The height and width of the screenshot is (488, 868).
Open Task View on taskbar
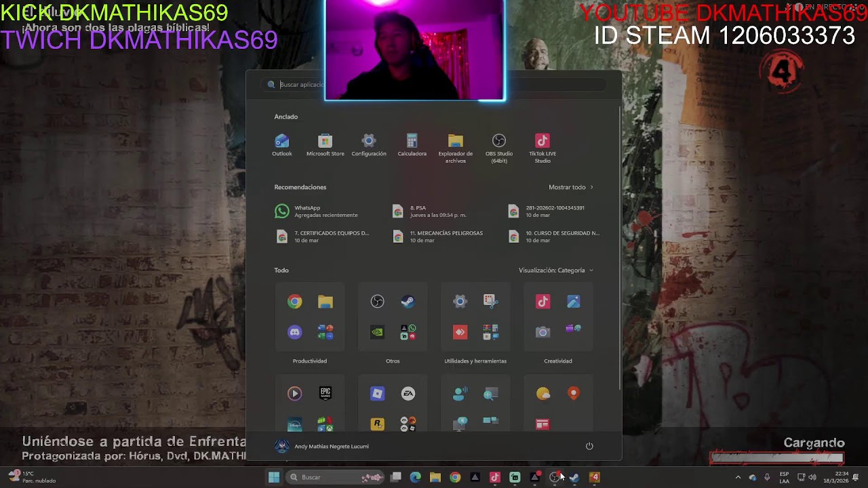[x=396, y=477]
